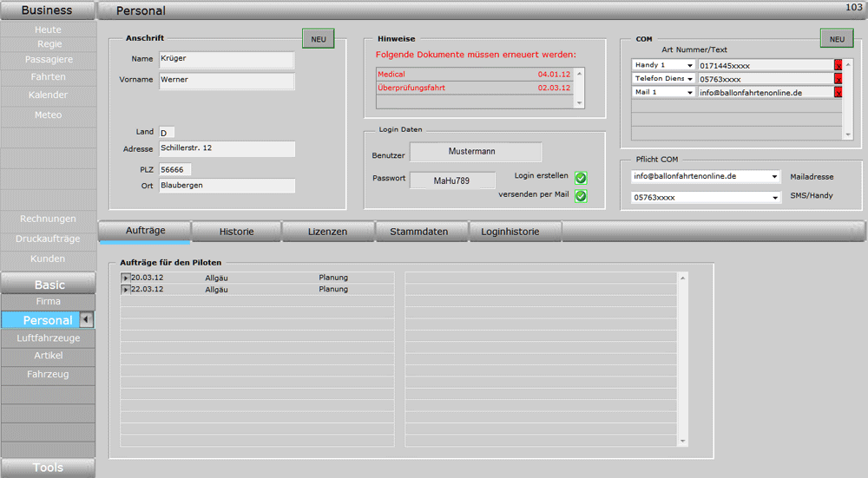Toggle versenden per Mail checkbox

[581, 196]
